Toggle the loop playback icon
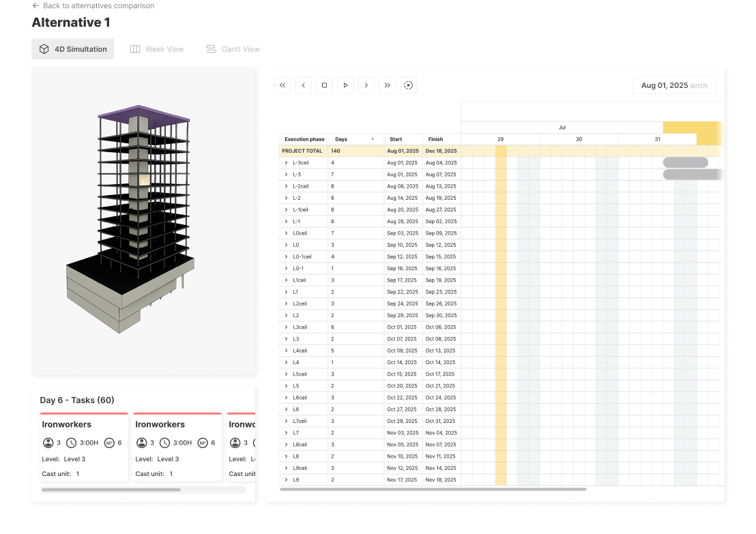756x534 pixels. pyautogui.click(x=408, y=85)
